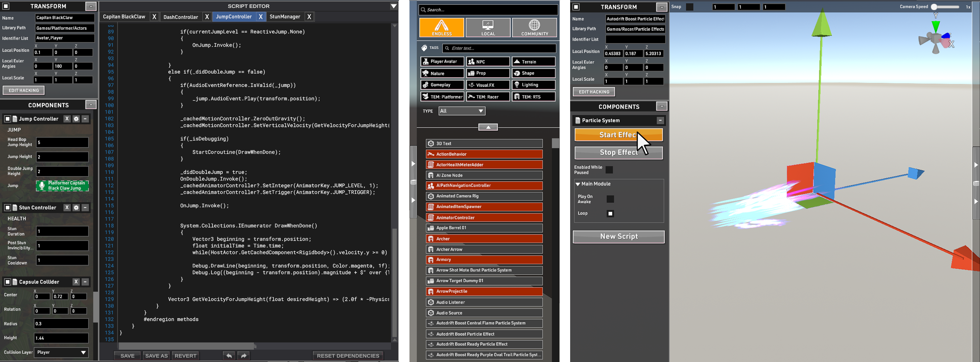The height and width of the screenshot is (362, 980).
Task: Open the Endless library source
Action: (x=441, y=28)
